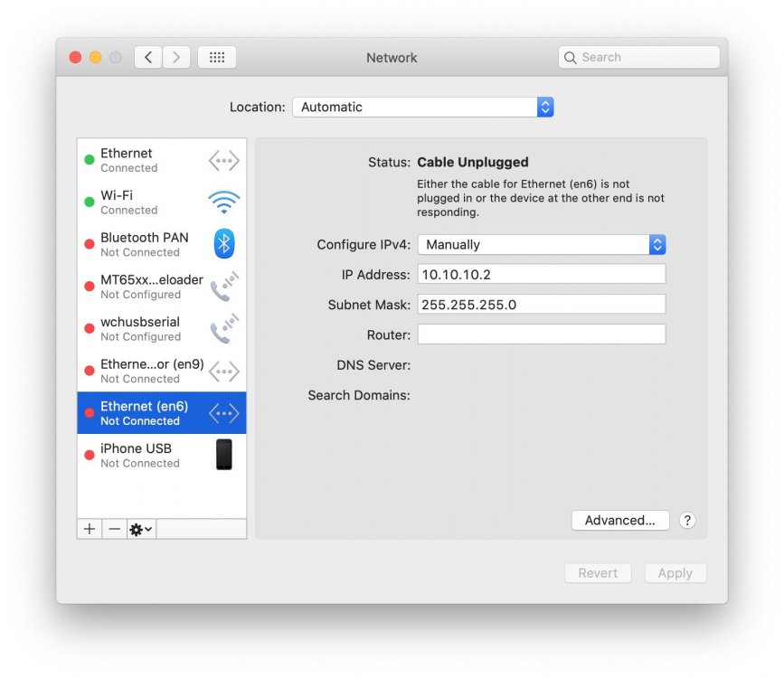This screenshot has height=678, width=784.
Task: Open help with the question mark
Action: click(x=687, y=521)
